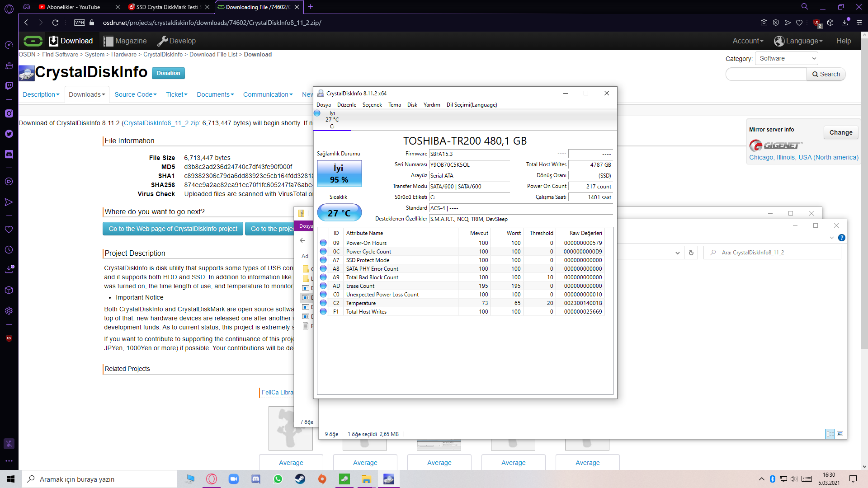
Task: Select drive C: disk tab in CrystalDiskInfo
Action: [x=332, y=120]
